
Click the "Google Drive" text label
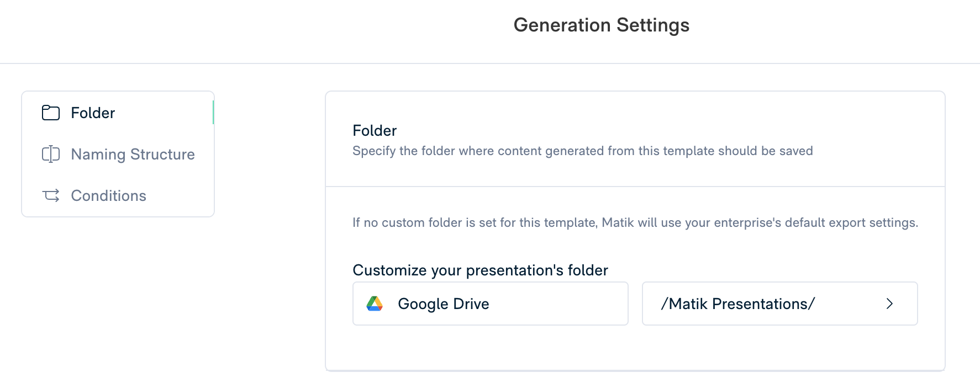pyautogui.click(x=443, y=304)
